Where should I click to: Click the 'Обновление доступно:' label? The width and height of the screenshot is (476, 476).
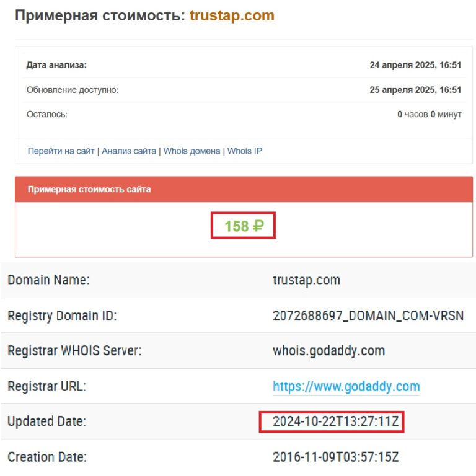[72, 90]
